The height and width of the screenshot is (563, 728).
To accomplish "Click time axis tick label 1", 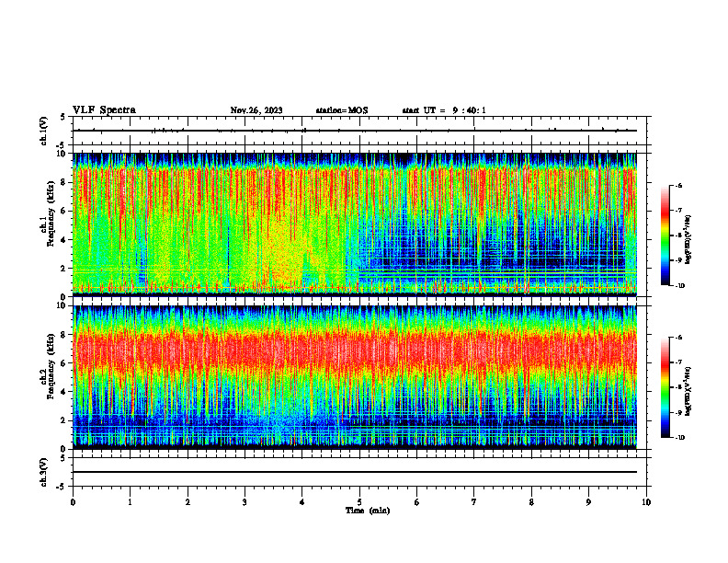I will tap(130, 502).
